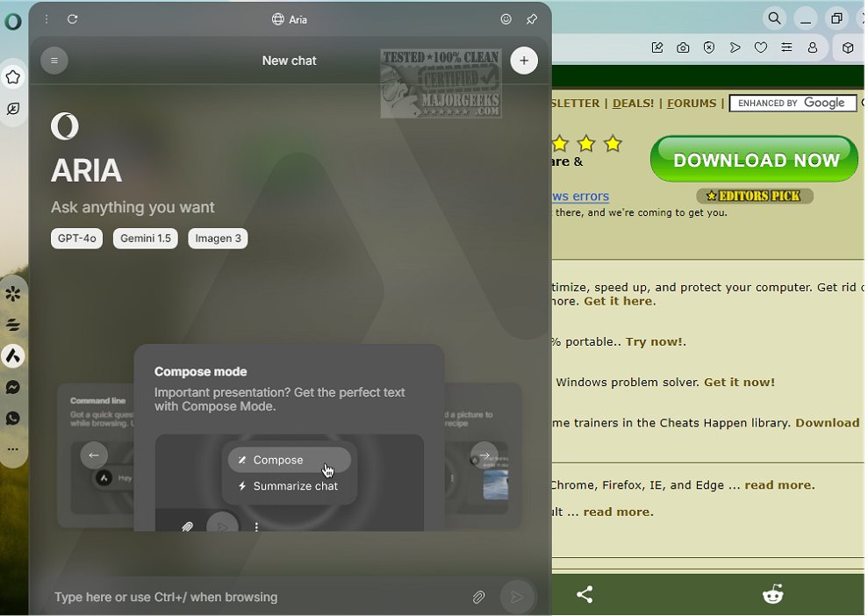Click the Gemini 1.5 model chip
The image size is (868, 616).
146,239
